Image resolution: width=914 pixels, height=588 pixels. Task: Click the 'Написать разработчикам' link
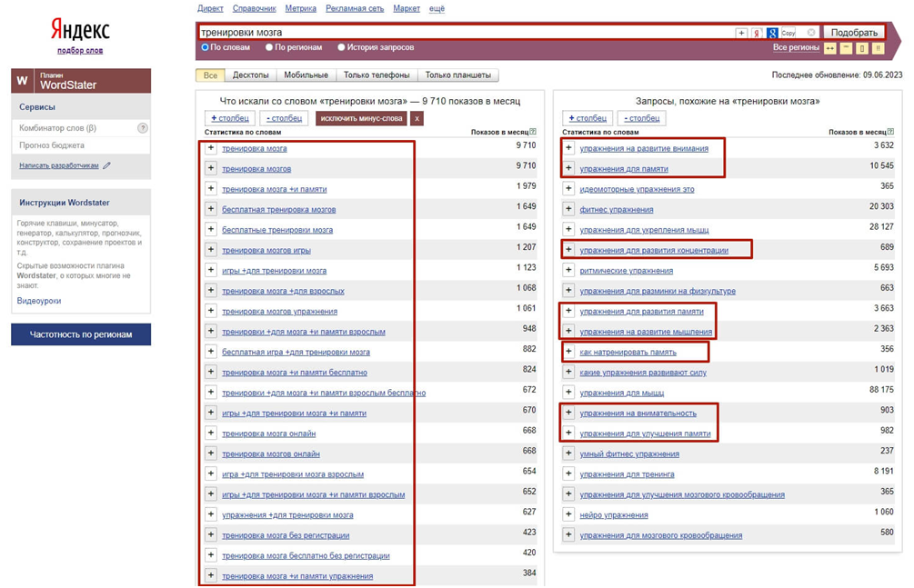59,165
